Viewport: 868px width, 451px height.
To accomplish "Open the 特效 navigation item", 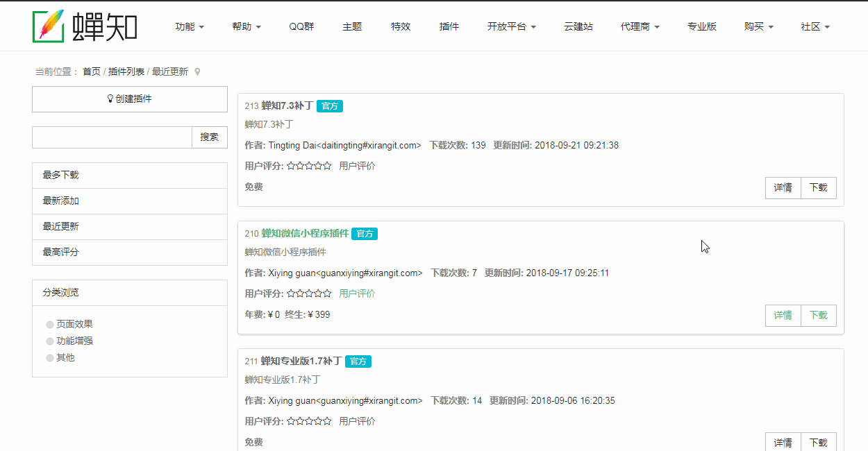I will pyautogui.click(x=401, y=26).
